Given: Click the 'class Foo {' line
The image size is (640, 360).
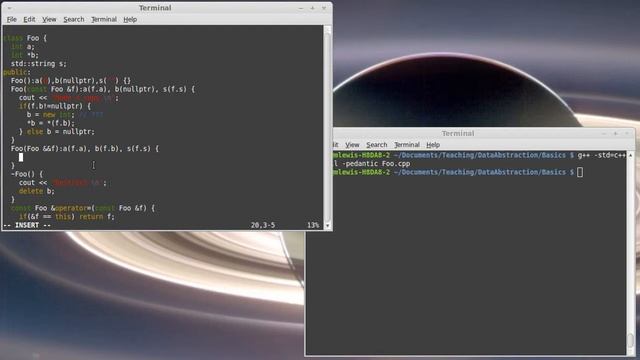Looking at the screenshot, I should tap(24, 38).
